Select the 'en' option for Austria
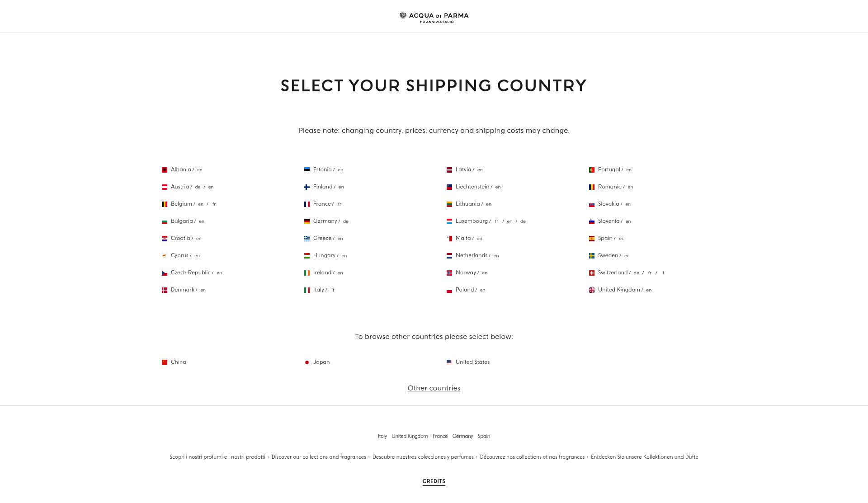This screenshot has height=503, width=868. coord(211,187)
